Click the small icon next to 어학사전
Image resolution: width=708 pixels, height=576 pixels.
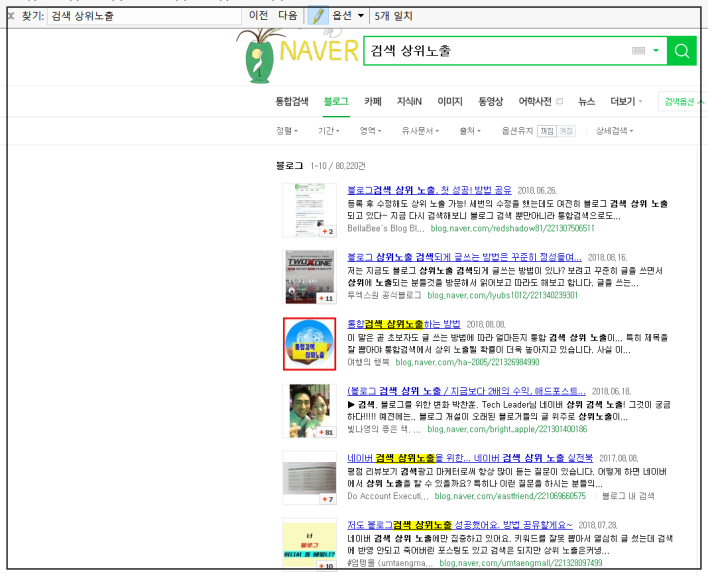[559, 101]
